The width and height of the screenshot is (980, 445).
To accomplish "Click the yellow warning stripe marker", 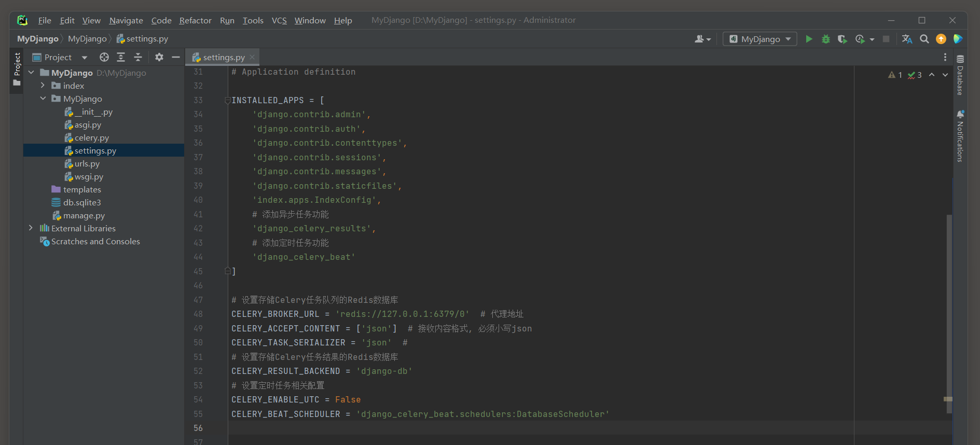I will tap(948, 399).
